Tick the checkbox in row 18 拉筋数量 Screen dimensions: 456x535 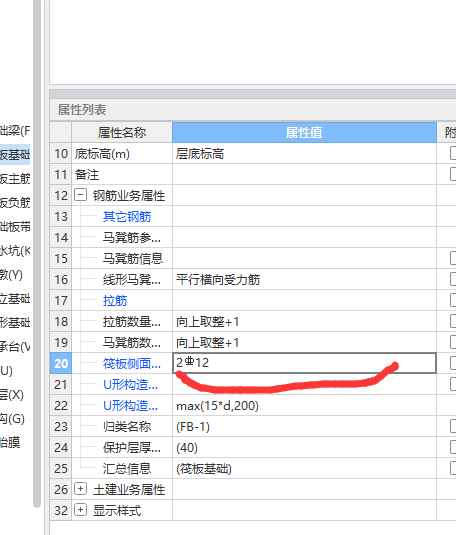(453, 321)
